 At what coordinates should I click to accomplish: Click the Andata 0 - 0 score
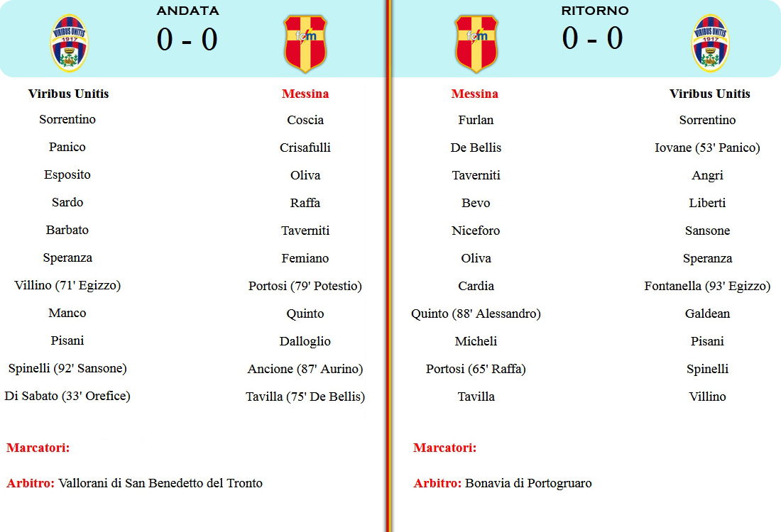point(187,40)
